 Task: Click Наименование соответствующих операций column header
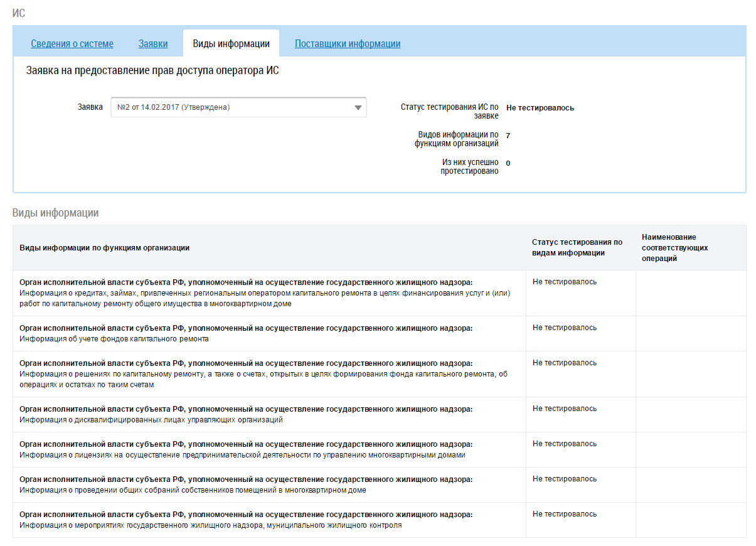point(675,247)
